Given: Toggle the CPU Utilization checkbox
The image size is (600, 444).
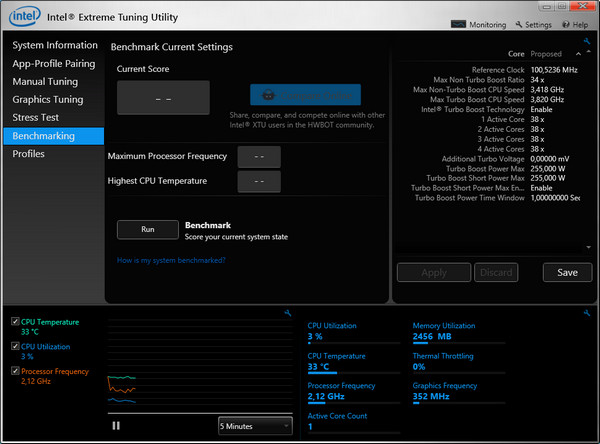Looking at the screenshot, I should coord(14,346).
